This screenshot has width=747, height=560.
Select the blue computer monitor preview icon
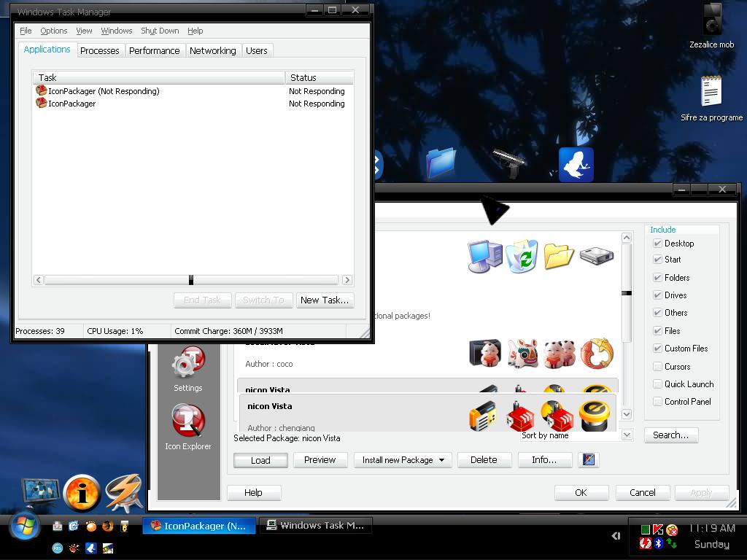(x=485, y=257)
